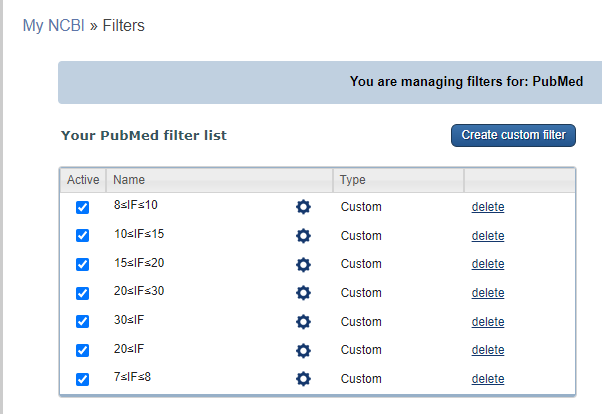This screenshot has height=414, width=602.
Task: Open settings gear for 8≤IF≤10 filter
Action: click(304, 207)
